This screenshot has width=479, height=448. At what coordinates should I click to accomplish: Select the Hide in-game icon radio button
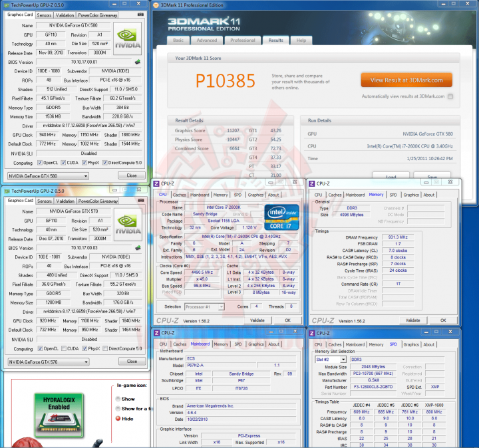point(118,418)
